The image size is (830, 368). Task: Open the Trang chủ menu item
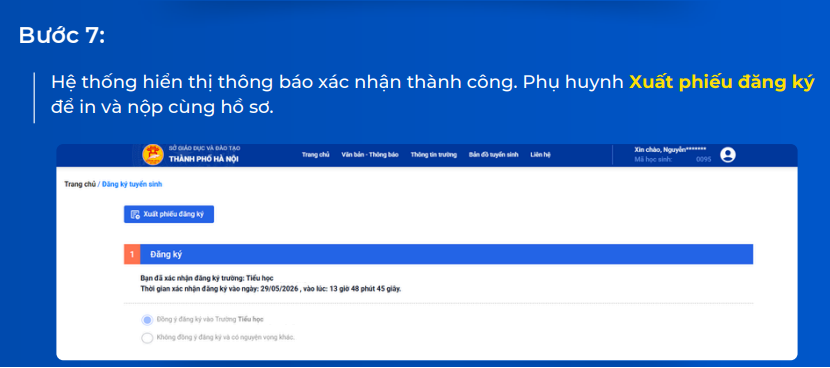coord(315,155)
